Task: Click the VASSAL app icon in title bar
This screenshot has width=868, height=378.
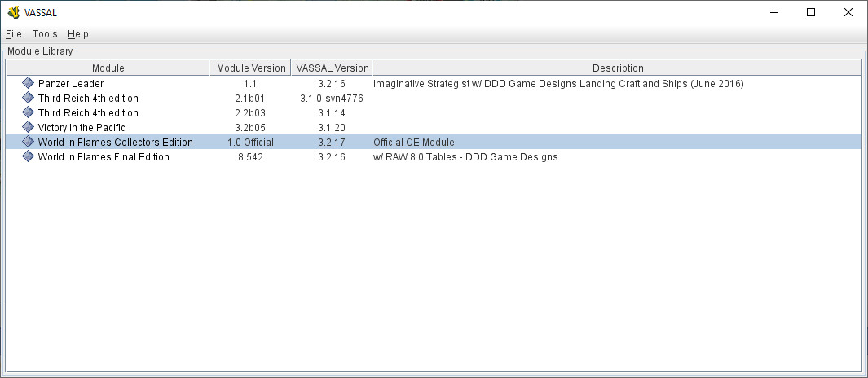Action: tap(14, 12)
